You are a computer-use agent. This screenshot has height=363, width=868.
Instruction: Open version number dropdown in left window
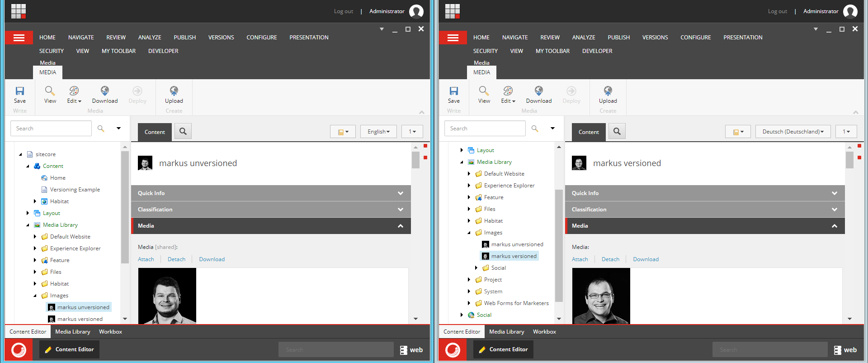[412, 132]
